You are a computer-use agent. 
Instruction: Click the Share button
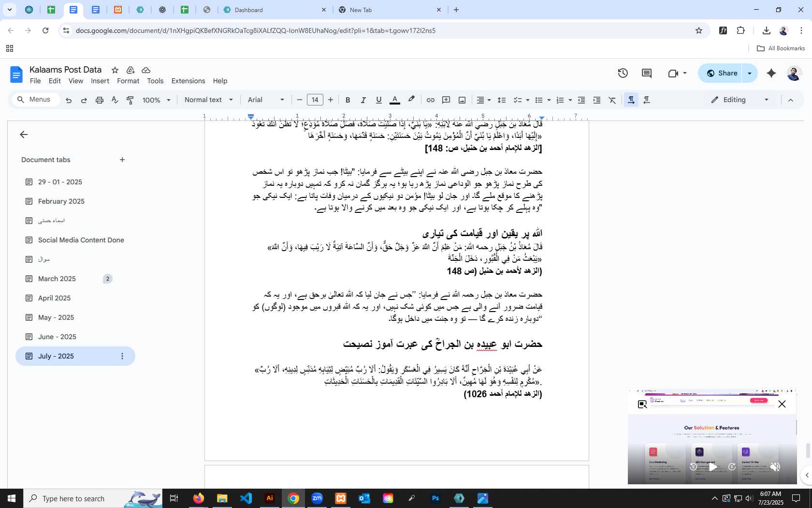coord(721,73)
